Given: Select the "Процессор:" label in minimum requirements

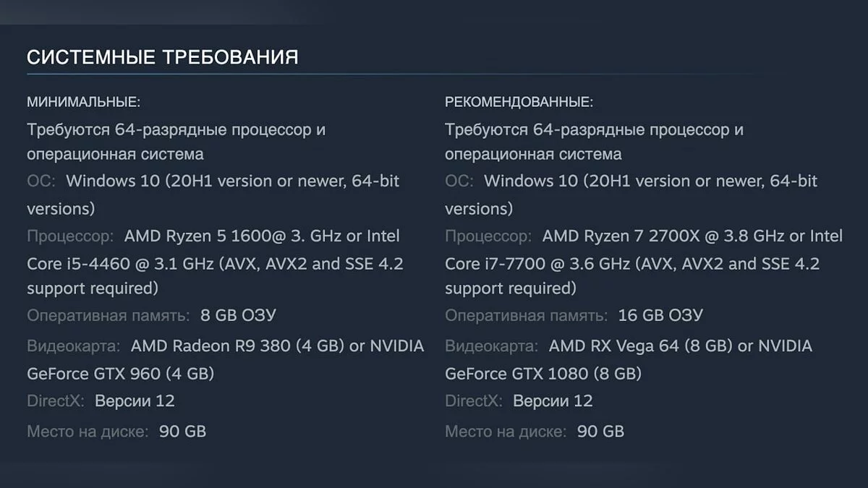Looking at the screenshot, I should click(x=70, y=236).
